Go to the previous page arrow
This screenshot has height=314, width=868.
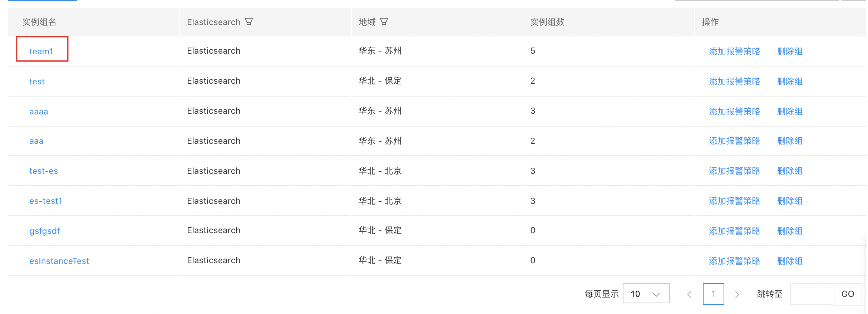tap(690, 294)
